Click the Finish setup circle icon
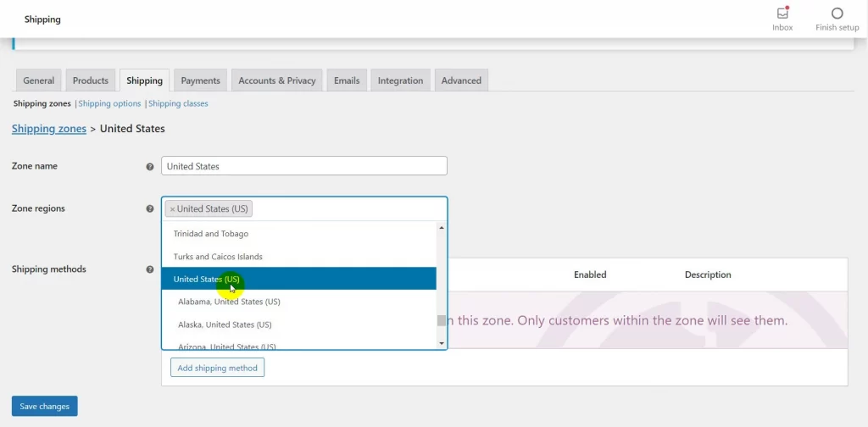Viewport: 868px width, 427px height. coord(837,14)
